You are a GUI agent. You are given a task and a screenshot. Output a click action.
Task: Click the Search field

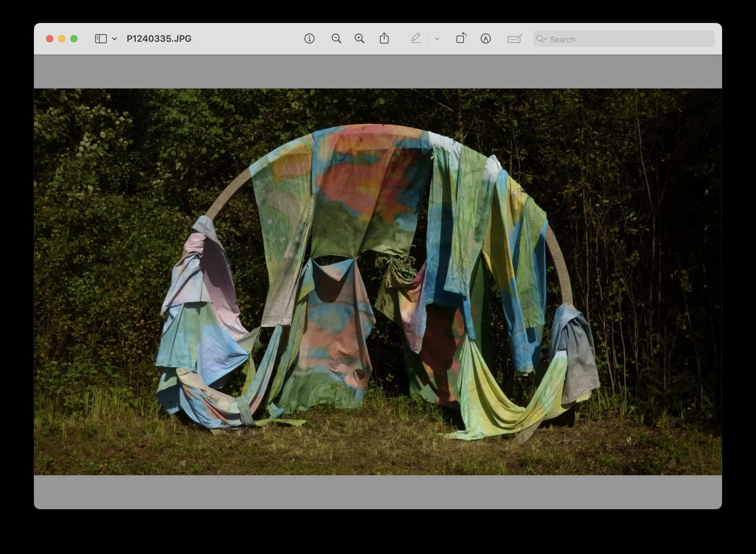pos(624,39)
